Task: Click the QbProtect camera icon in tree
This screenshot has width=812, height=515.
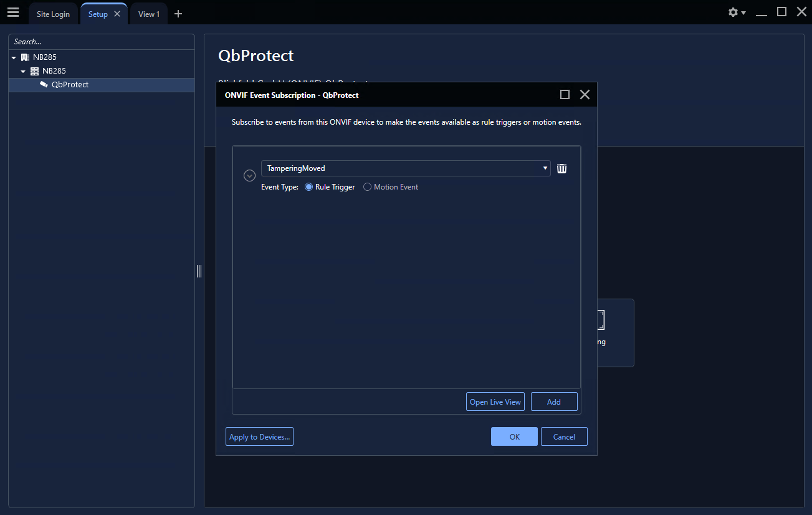Action: pyautogui.click(x=44, y=85)
